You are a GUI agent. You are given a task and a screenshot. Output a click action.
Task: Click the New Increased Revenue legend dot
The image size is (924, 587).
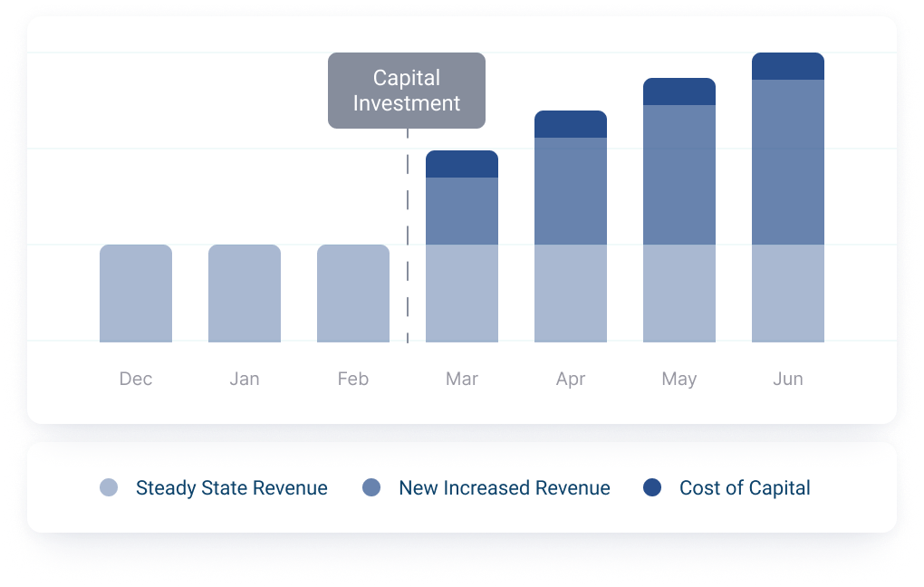pyautogui.click(x=371, y=488)
